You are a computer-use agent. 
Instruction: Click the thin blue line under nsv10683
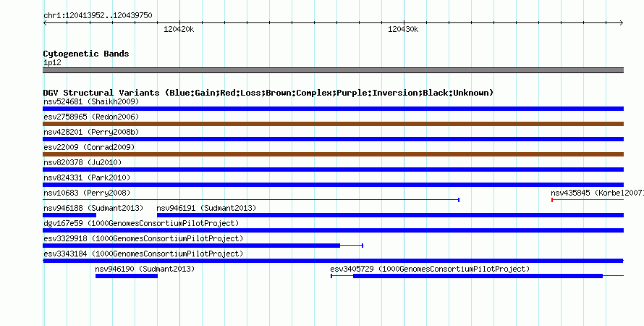[x=251, y=200]
